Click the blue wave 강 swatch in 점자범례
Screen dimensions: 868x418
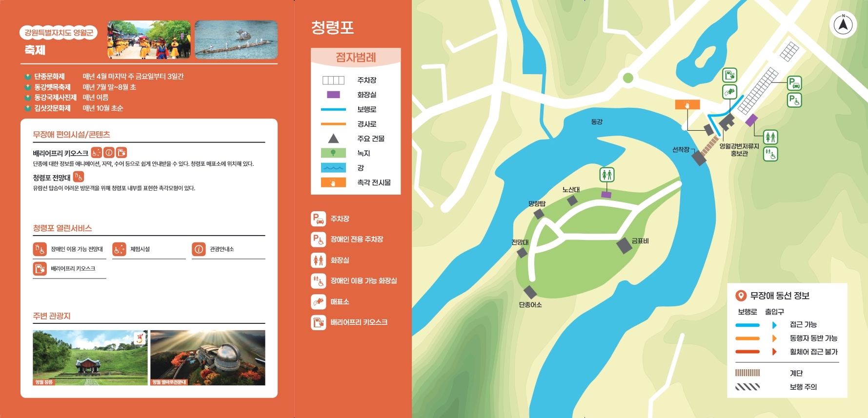tap(333, 168)
